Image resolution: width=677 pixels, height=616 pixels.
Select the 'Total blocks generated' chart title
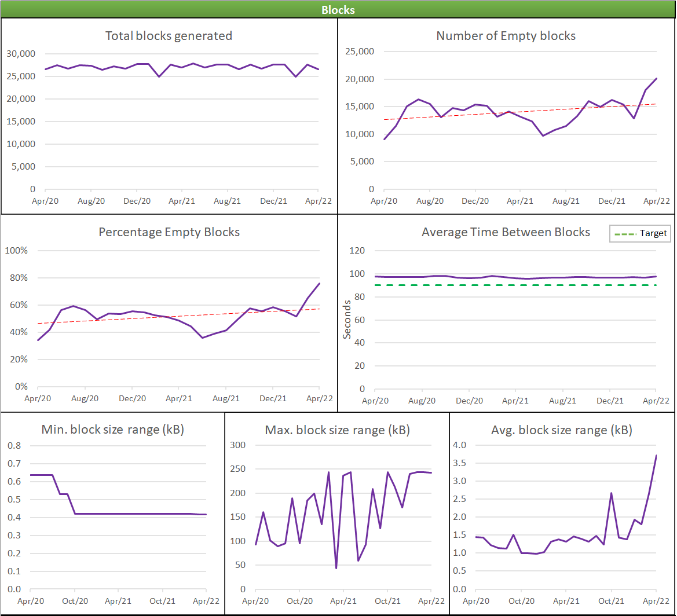tap(169, 36)
